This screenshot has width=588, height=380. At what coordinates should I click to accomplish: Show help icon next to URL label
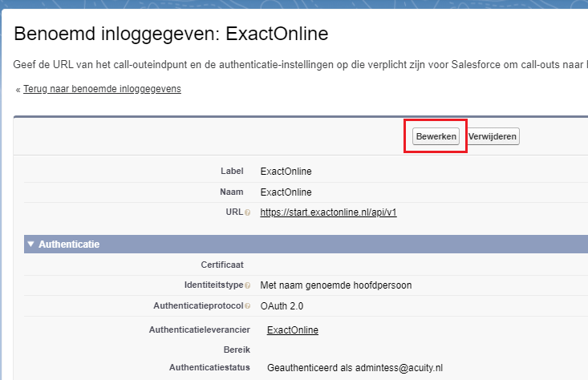click(248, 212)
